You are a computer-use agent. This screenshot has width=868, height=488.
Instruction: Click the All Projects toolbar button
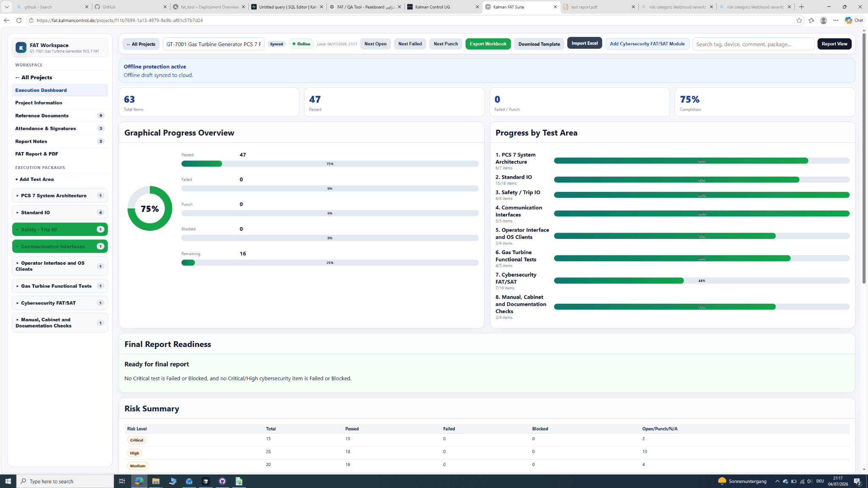click(141, 44)
